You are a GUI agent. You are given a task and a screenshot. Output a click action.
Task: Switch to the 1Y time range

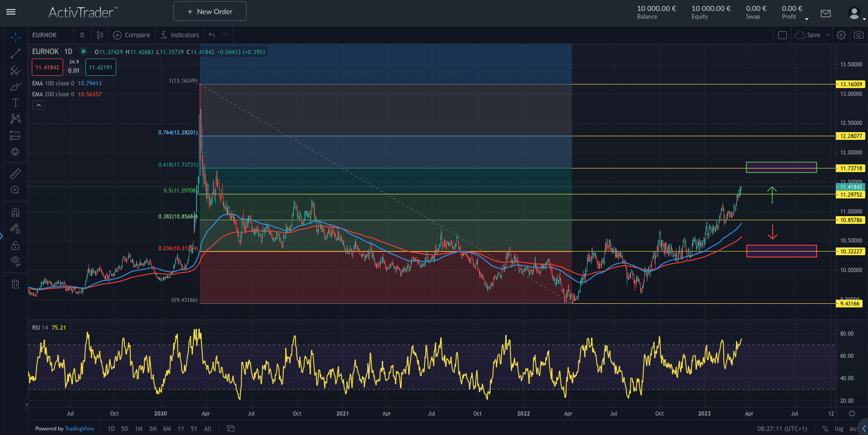[181, 429]
